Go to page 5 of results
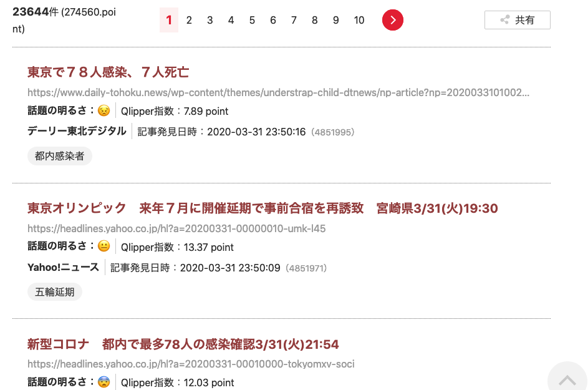 coord(252,21)
